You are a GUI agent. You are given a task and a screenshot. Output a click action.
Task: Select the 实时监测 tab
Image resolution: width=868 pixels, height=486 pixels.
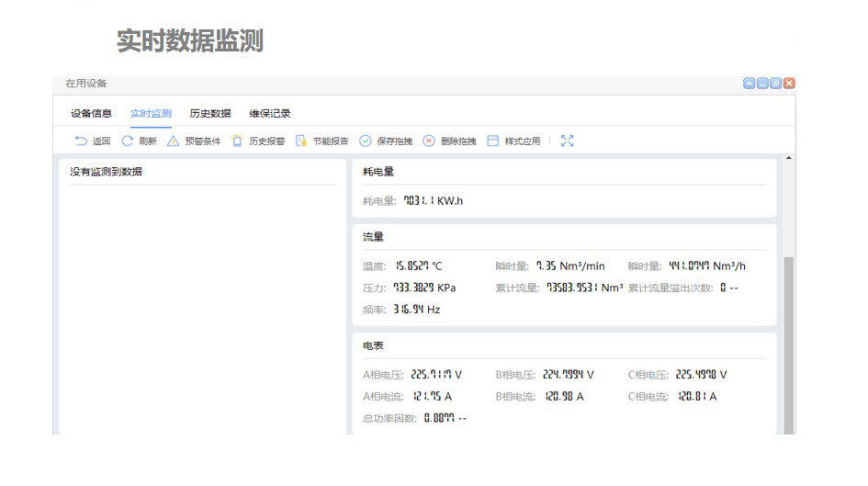(151, 114)
